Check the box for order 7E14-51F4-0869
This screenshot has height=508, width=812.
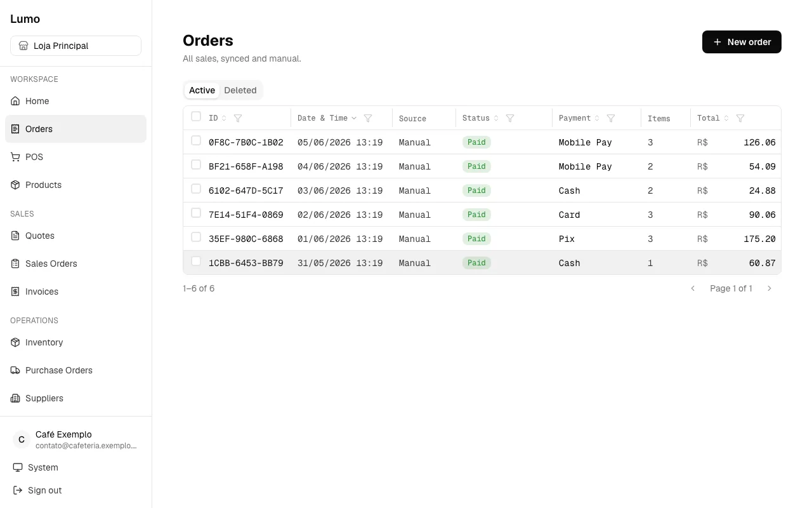point(196,213)
